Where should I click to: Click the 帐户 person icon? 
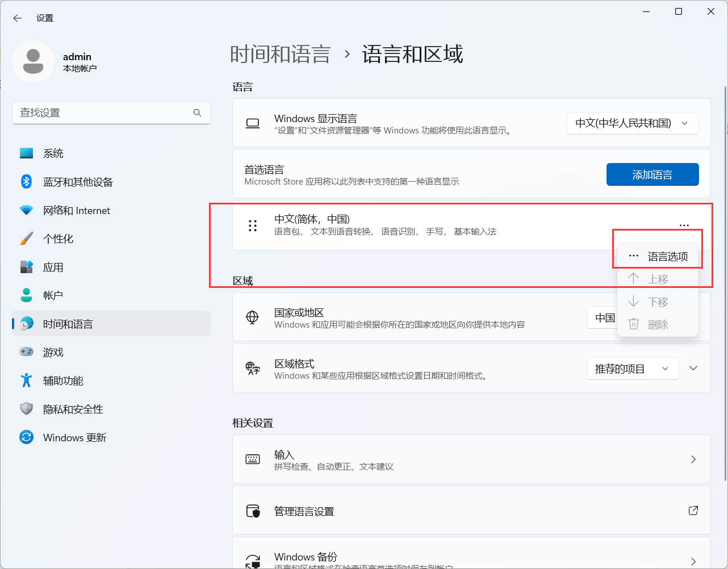[26, 295]
